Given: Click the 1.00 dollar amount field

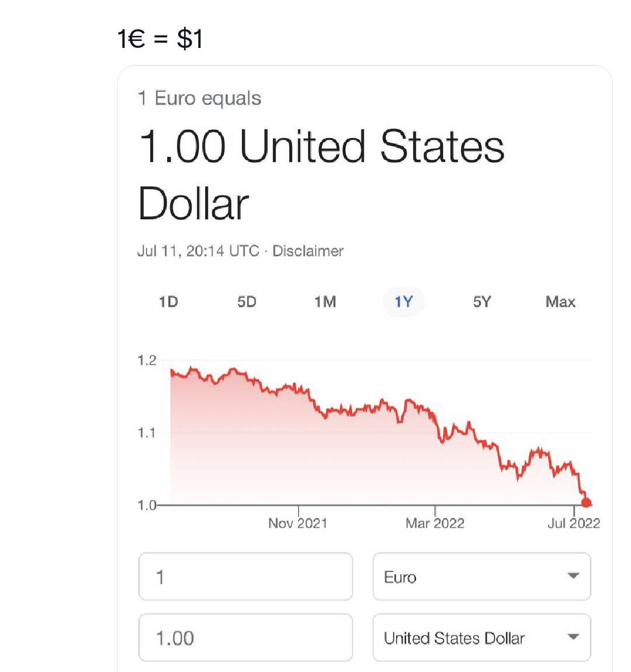Looking at the screenshot, I should coord(245,638).
